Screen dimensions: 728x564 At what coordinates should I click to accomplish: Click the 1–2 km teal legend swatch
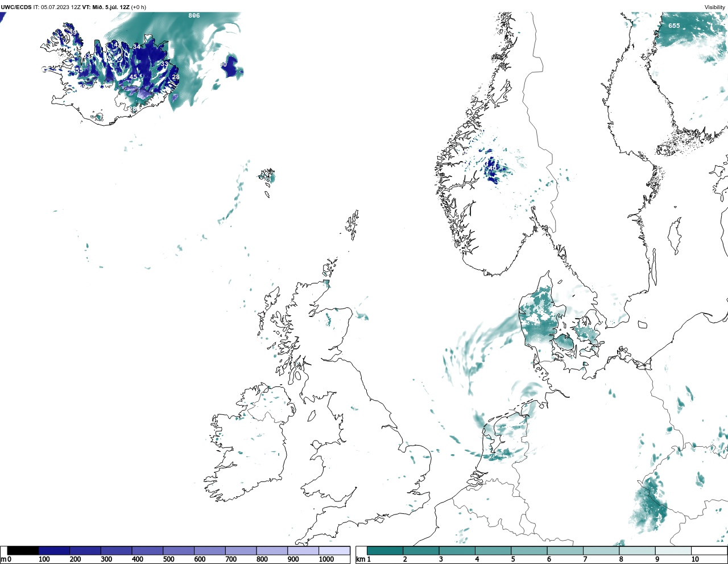385,550
